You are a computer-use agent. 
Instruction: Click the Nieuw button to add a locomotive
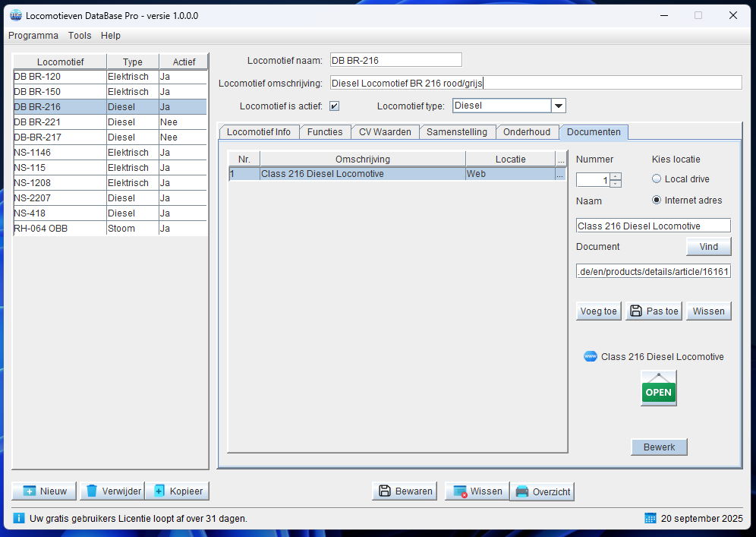(45, 491)
